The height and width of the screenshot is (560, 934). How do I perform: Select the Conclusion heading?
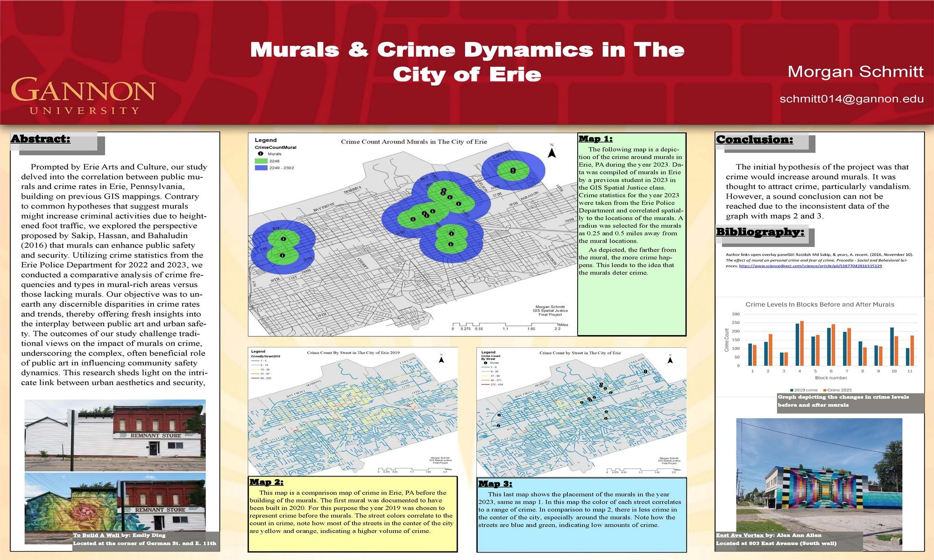point(754,140)
